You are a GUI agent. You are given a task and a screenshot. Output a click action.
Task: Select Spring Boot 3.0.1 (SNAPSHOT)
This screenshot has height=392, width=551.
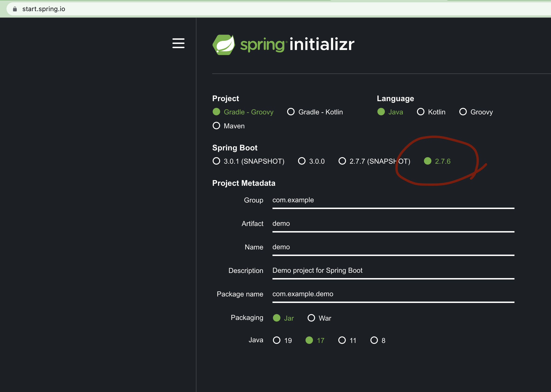(x=248, y=161)
